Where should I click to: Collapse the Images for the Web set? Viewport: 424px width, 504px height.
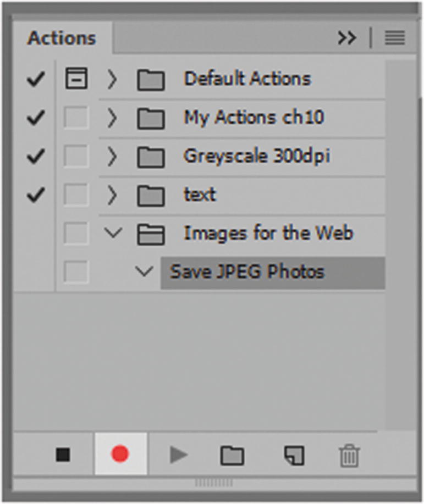[x=114, y=234]
